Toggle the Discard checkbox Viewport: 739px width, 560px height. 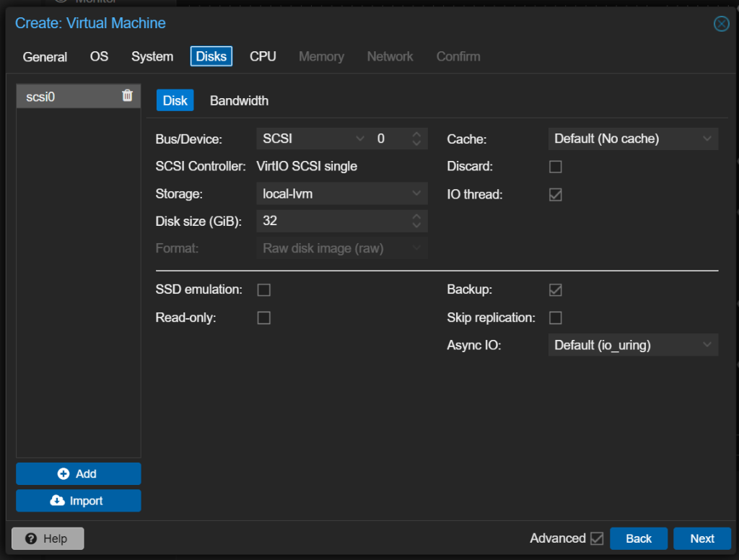(x=555, y=167)
